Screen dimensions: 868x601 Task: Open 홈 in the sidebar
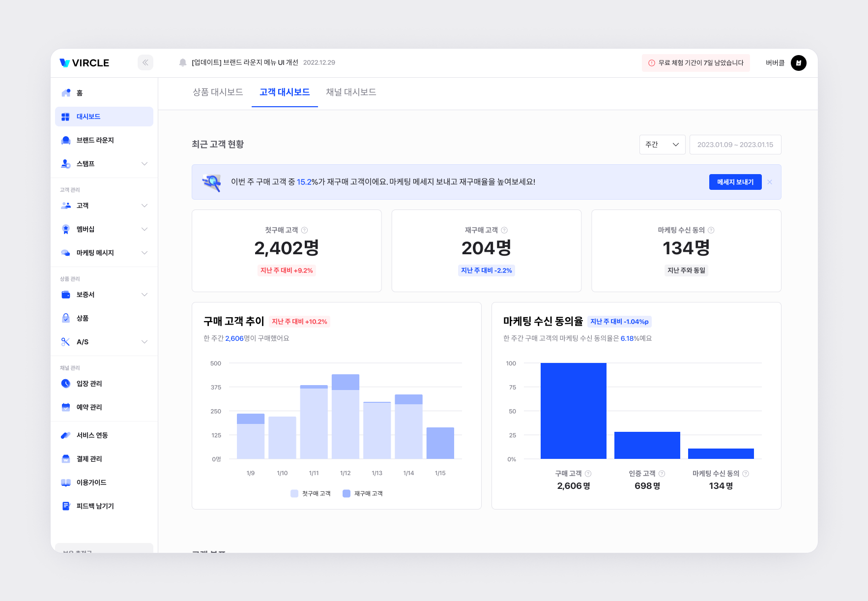(104, 93)
